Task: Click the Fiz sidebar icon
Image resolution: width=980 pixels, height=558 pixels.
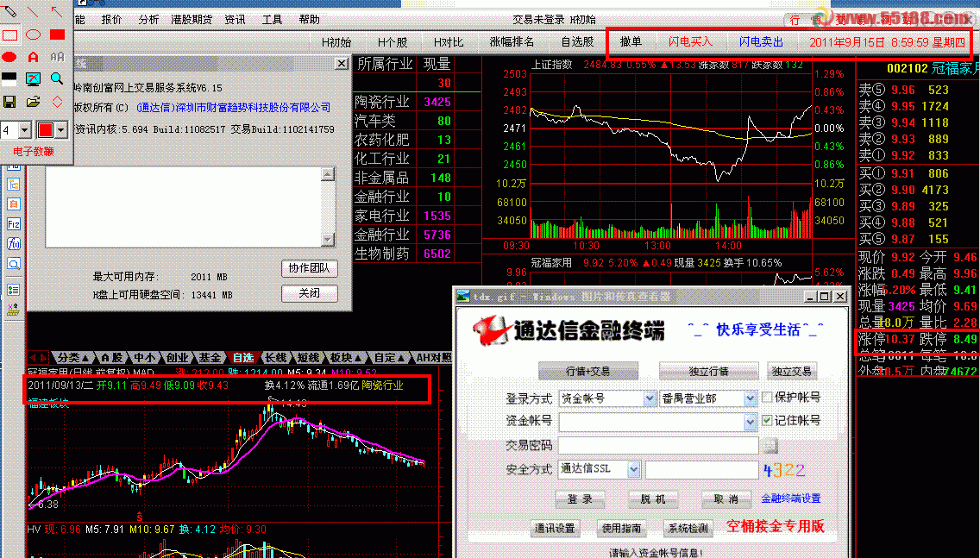Action: pyautogui.click(x=13, y=224)
